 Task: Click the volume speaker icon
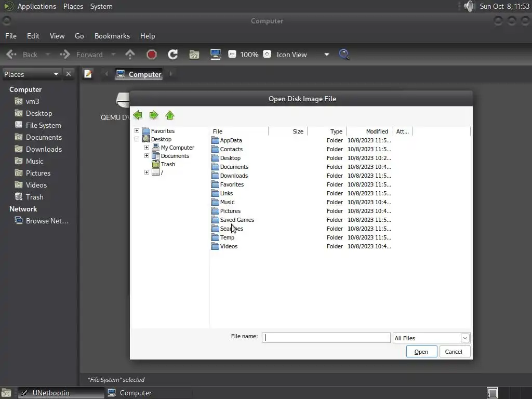469,6
